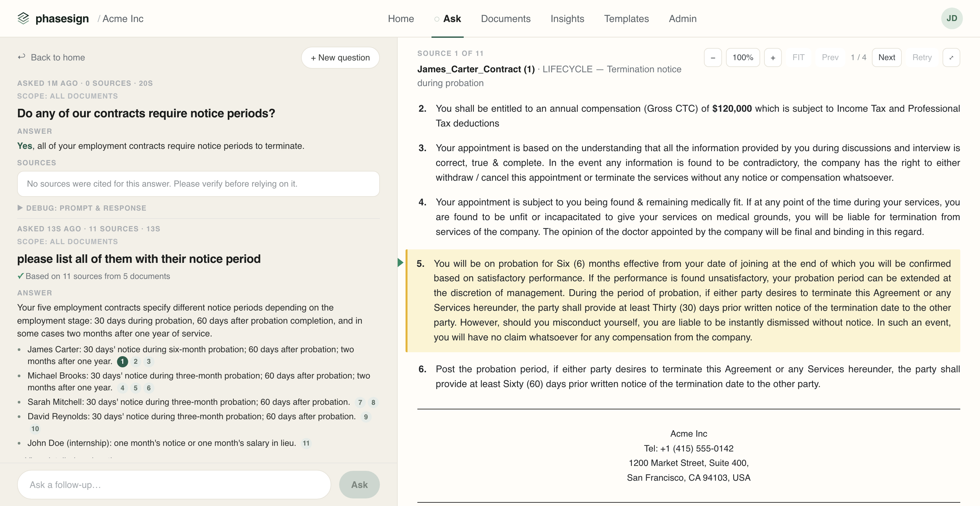Open citation 11 for John Doe internship
980x506 pixels.
[x=306, y=443]
